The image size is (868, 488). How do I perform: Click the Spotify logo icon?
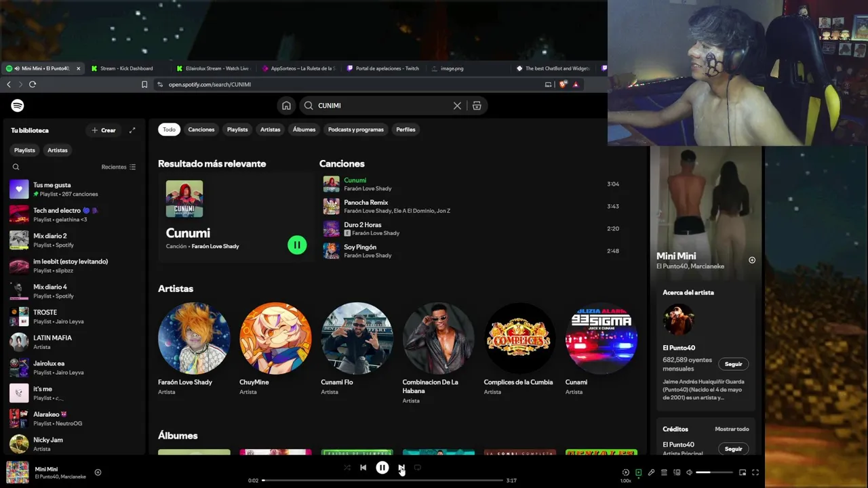(18, 106)
